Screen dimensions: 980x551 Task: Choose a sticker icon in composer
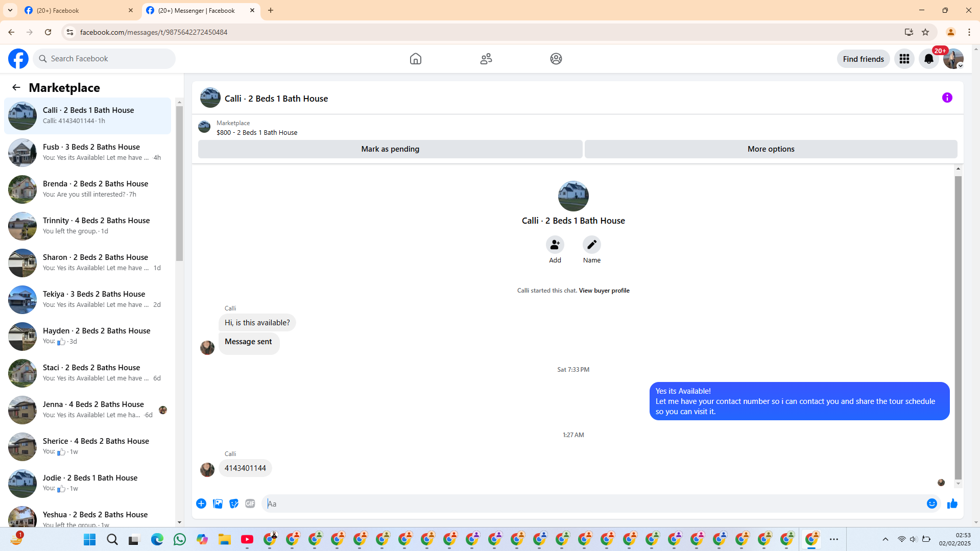tap(234, 504)
